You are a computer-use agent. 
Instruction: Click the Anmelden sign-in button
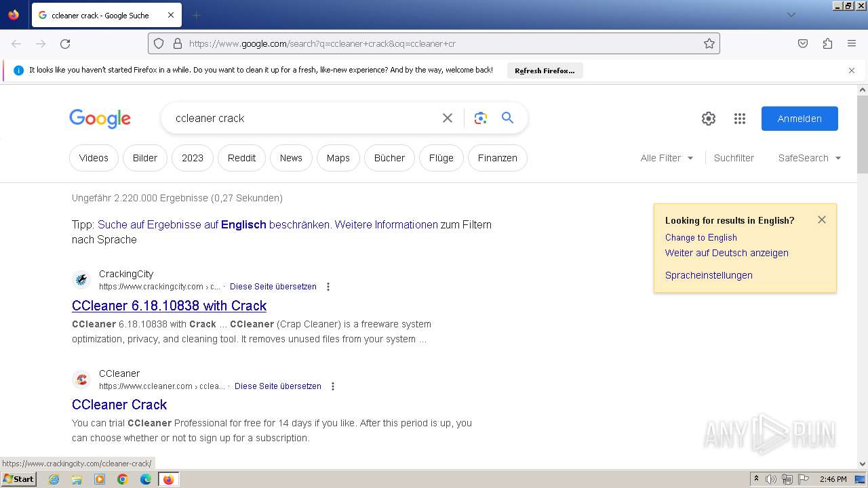(x=800, y=119)
